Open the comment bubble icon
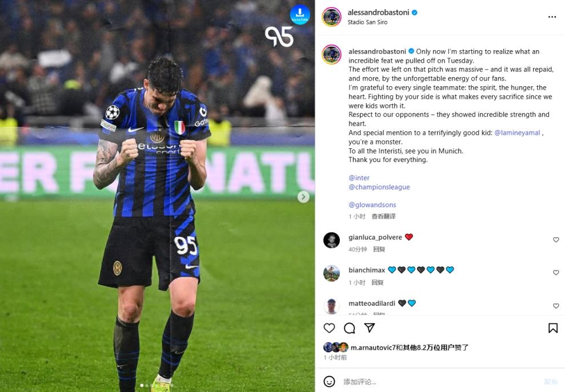 pos(349,328)
